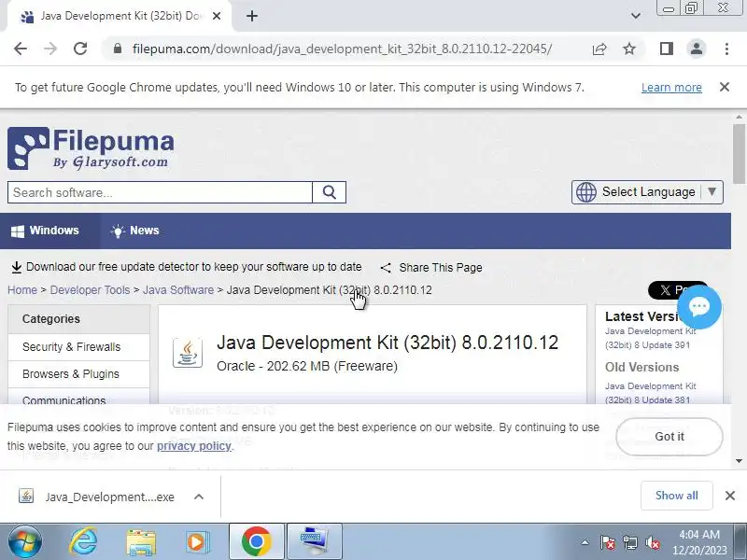Click the page scrollbar down arrow

coord(739,461)
